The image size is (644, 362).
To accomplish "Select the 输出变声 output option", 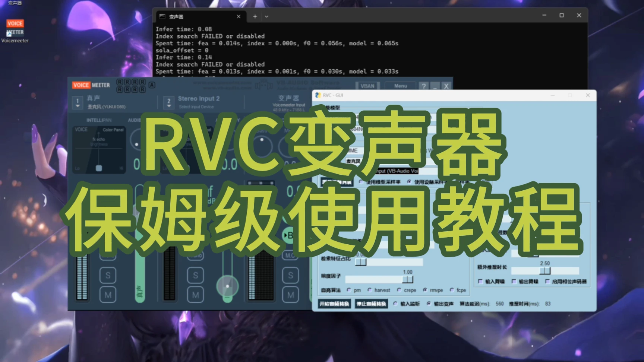I will 429,304.
